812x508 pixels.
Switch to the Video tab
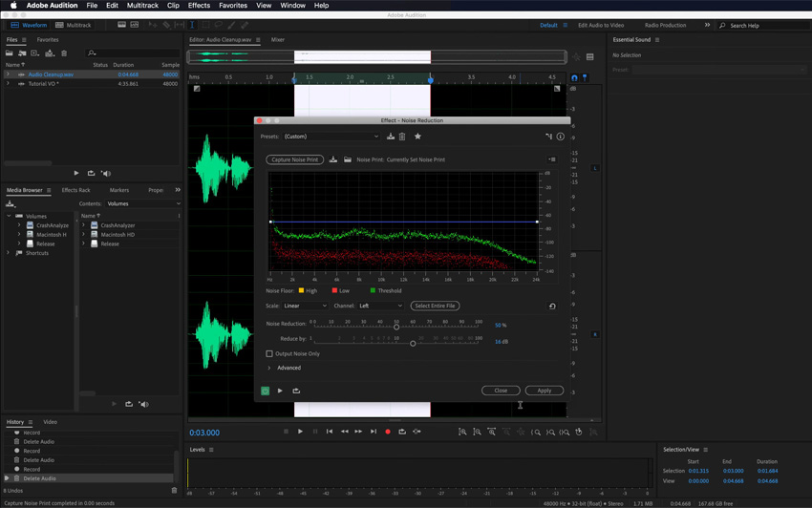click(51, 422)
